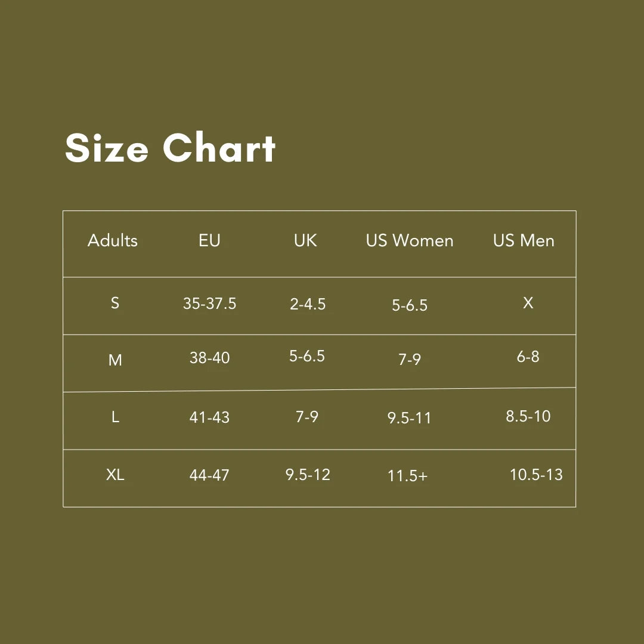Select the US Men 8.5-10 cell

click(528, 416)
